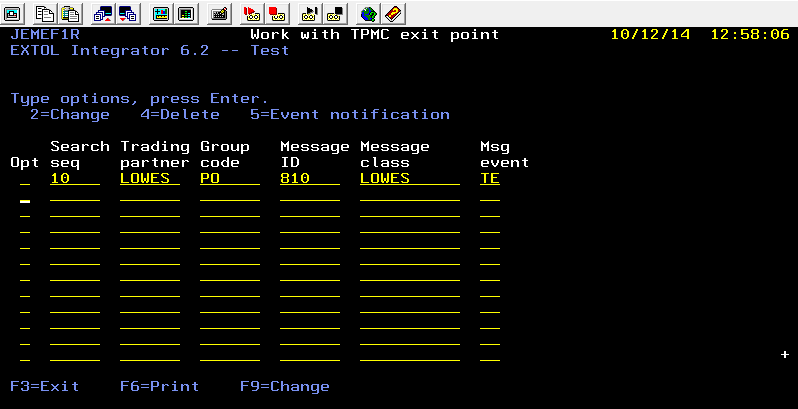Click the F3=Exit function key

click(x=45, y=387)
